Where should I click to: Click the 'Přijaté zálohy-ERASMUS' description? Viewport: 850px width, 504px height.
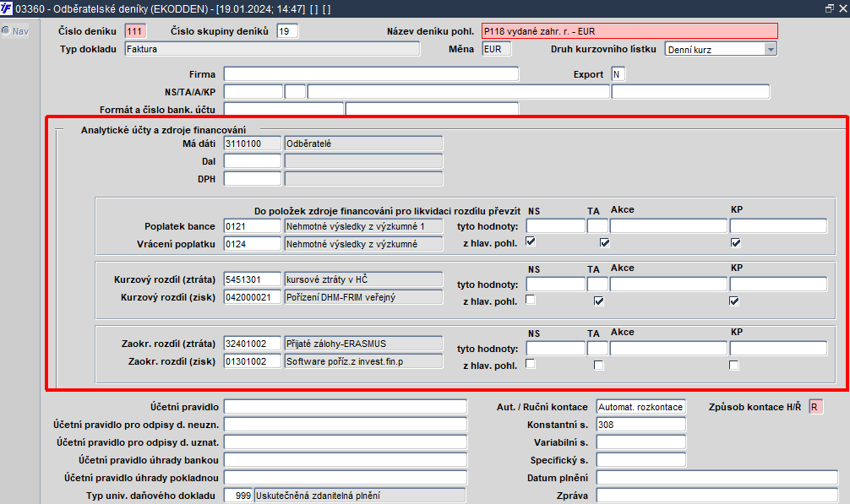[x=364, y=344]
